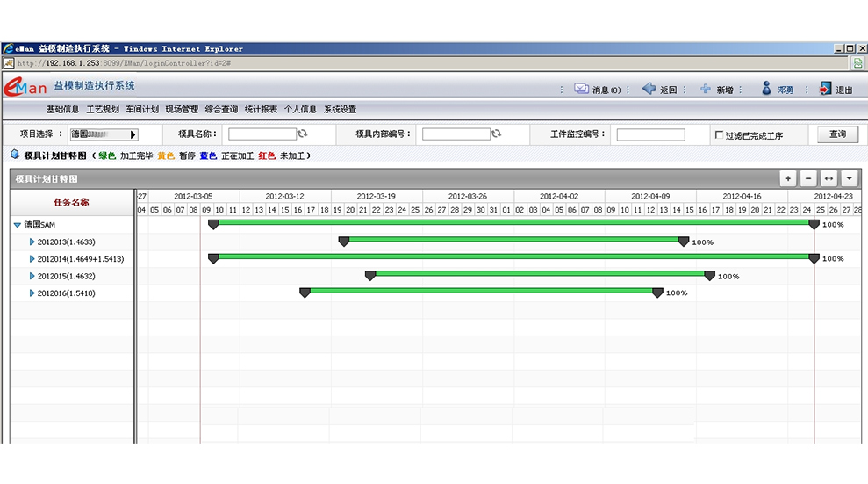The width and height of the screenshot is (868, 484).
Task: Click refresh icon next to 模具名称 field
Action: point(303,134)
